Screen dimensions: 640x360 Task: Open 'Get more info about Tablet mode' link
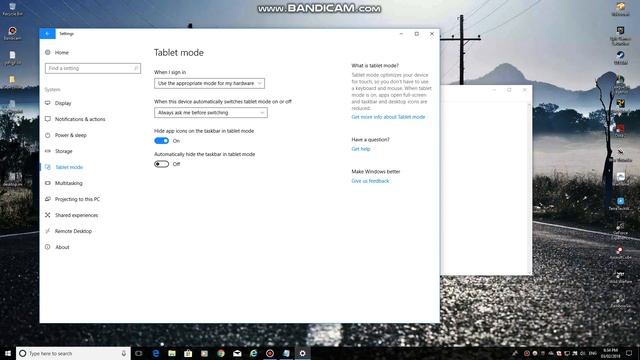(x=388, y=117)
